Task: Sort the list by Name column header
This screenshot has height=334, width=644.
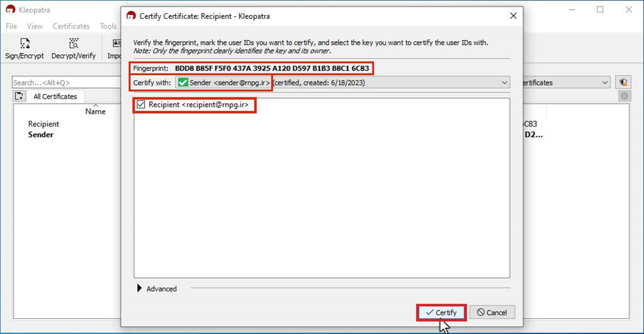Action: click(x=95, y=111)
